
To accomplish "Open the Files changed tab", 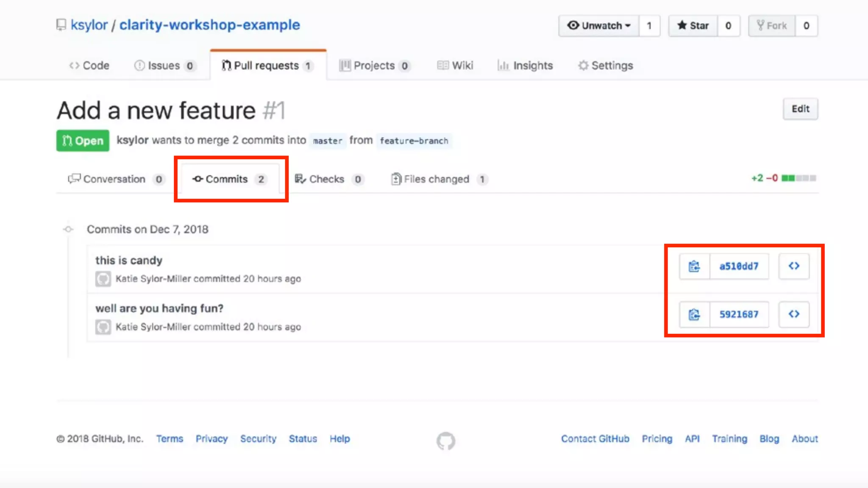I will click(437, 179).
